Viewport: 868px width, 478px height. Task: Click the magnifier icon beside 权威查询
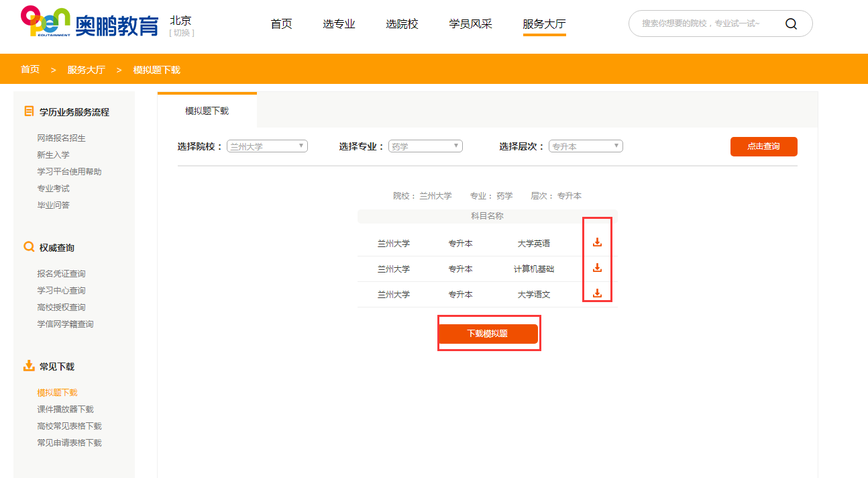tap(28, 247)
